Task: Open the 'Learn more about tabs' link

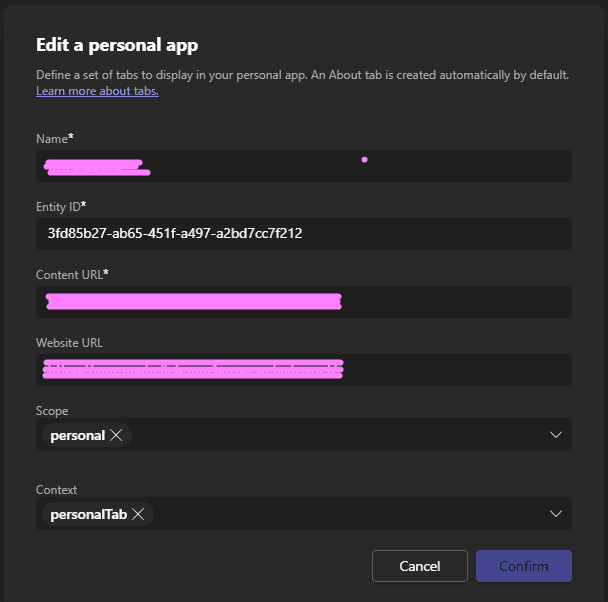Action: [x=97, y=91]
